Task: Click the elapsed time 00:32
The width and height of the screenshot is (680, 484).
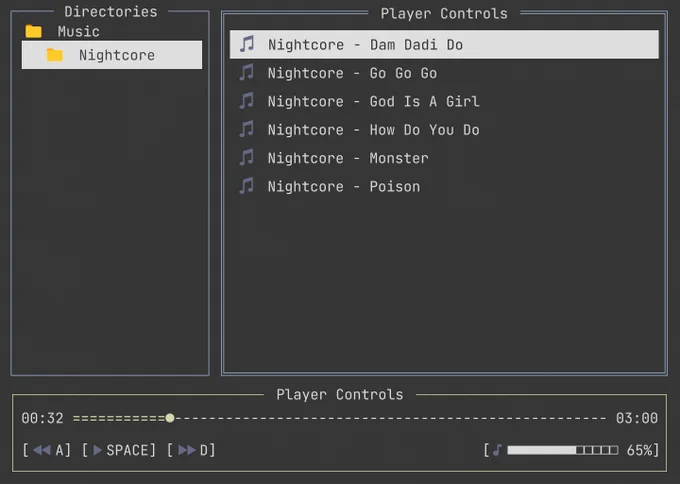Action: pyautogui.click(x=42, y=418)
